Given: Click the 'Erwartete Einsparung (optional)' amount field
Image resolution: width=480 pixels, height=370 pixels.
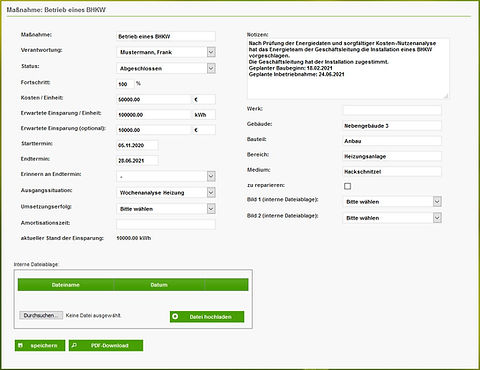Looking at the screenshot, I should click(154, 130).
